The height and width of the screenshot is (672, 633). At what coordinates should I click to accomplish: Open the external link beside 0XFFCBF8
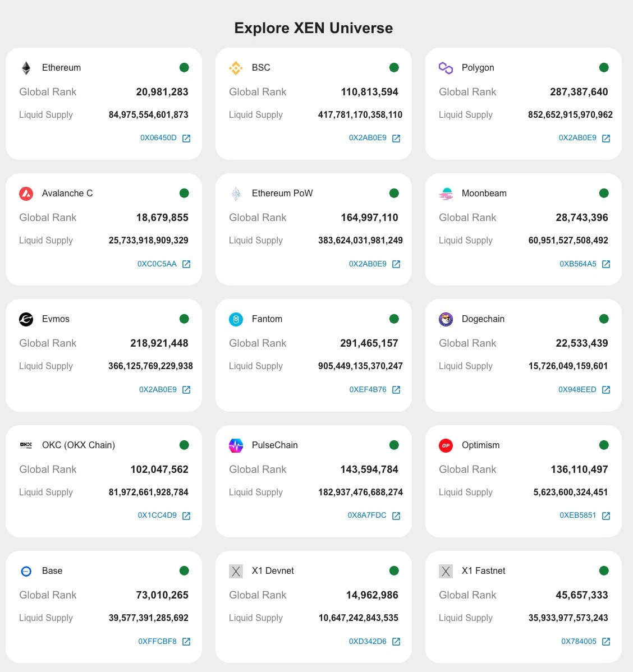(x=186, y=641)
